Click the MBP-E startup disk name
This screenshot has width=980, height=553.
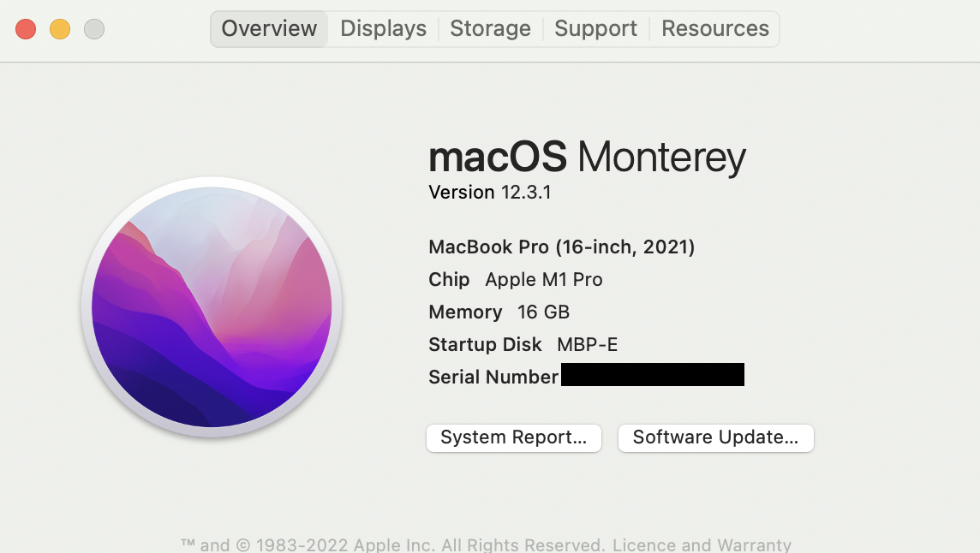pos(587,345)
